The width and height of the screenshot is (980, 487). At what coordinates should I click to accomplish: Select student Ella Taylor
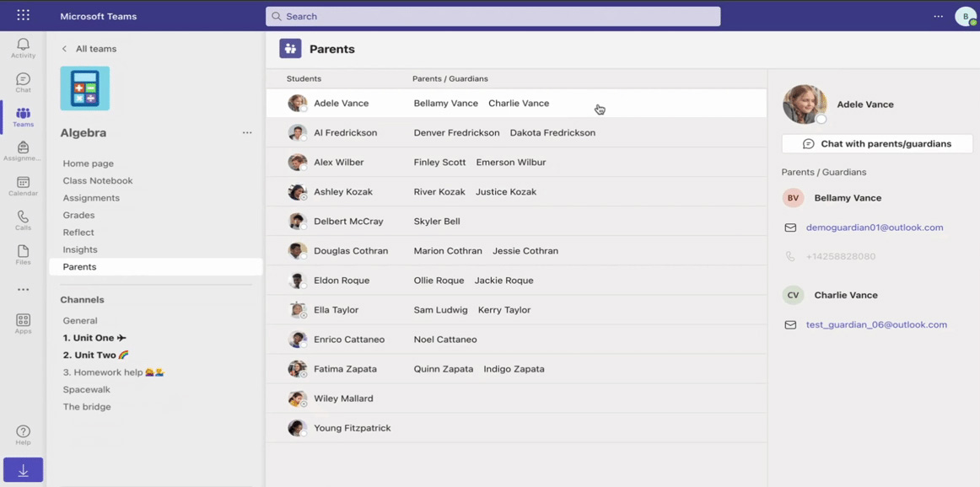(337, 310)
